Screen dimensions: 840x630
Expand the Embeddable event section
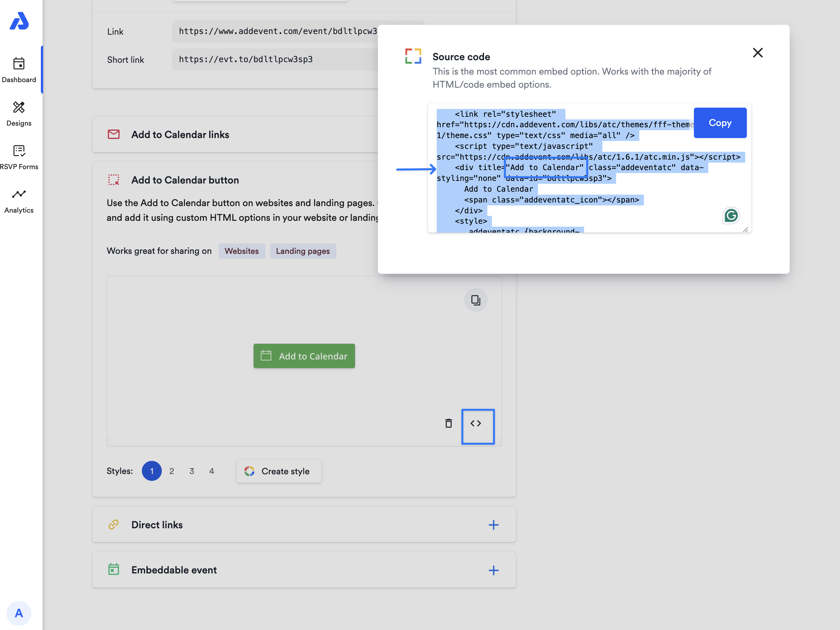point(493,570)
